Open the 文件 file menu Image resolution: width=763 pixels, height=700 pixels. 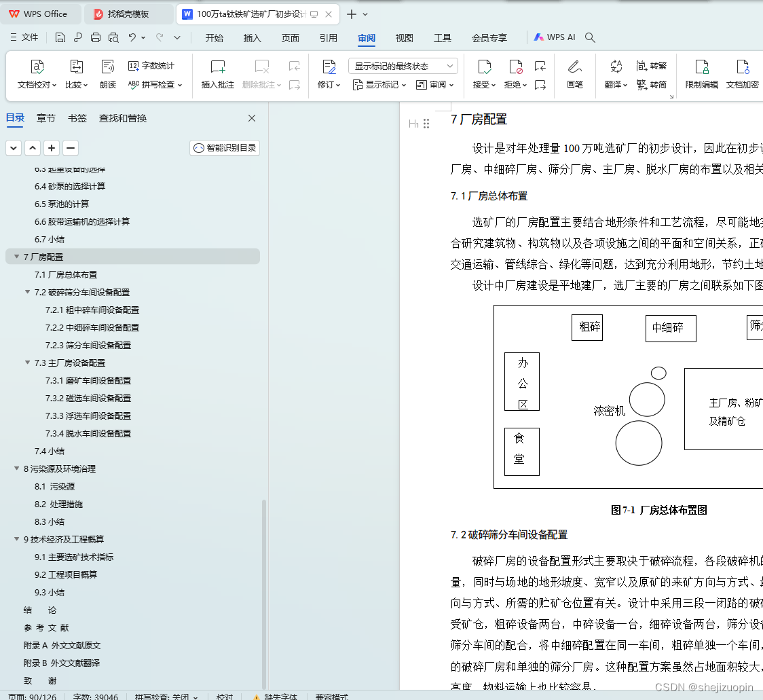tap(24, 37)
